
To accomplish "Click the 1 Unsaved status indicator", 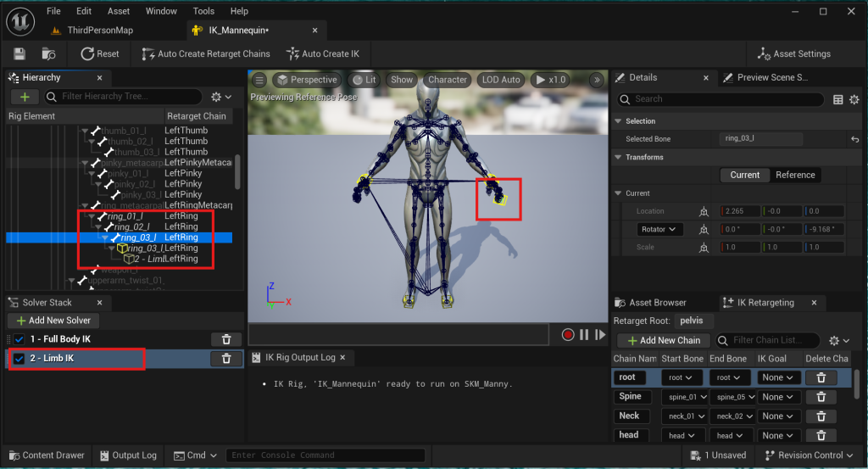I will tap(719, 455).
